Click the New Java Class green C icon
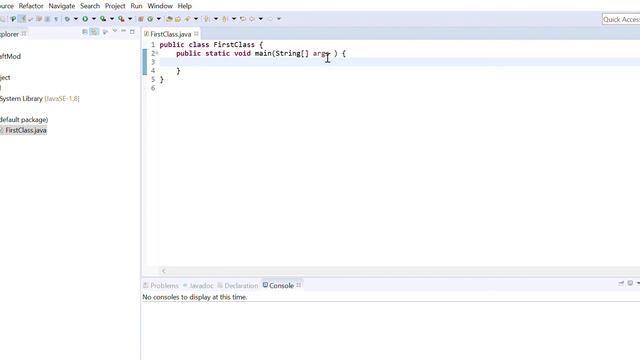 point(150,19)
